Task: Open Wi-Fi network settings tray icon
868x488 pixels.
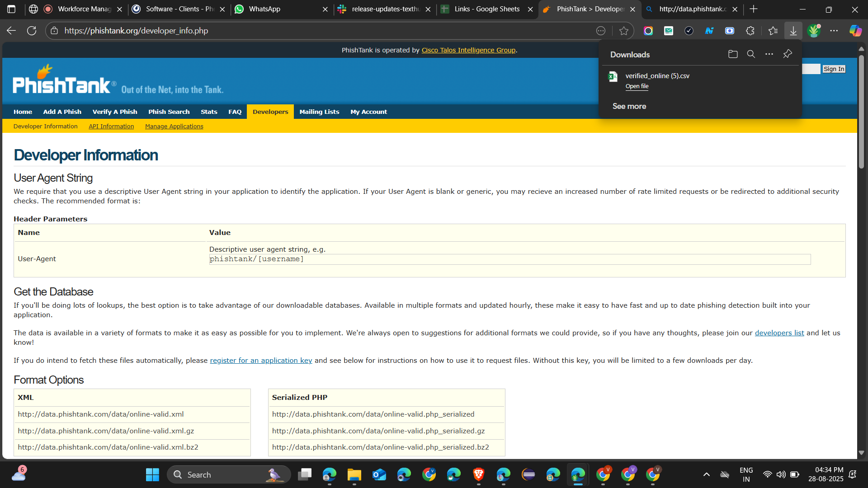Action: [x=767, y=474]
